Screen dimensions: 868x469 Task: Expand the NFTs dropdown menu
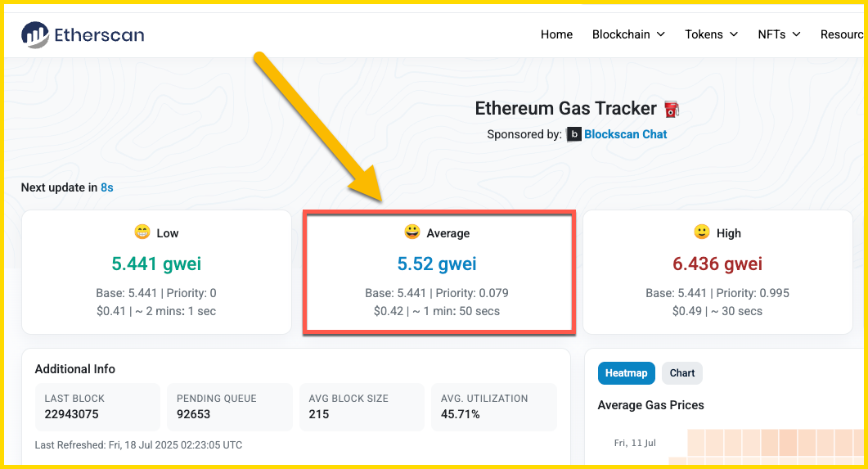click(779, 34)
